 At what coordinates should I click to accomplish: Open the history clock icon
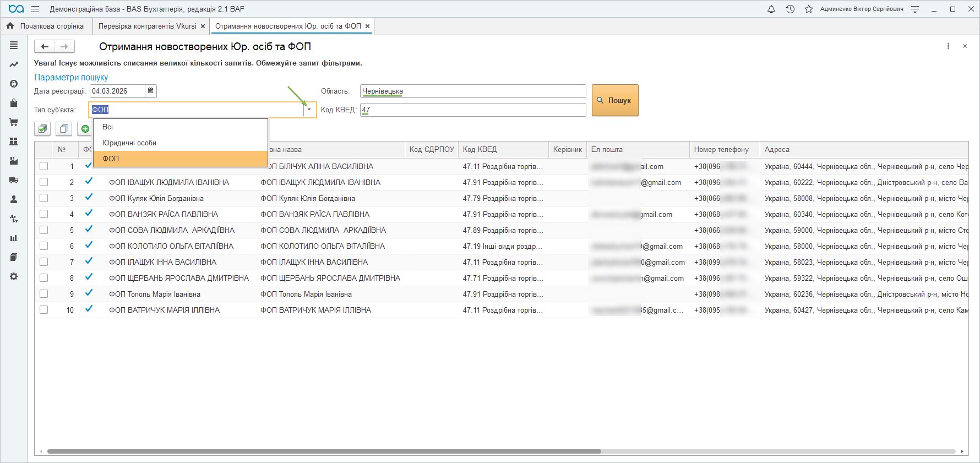click(x=790, y=9)
